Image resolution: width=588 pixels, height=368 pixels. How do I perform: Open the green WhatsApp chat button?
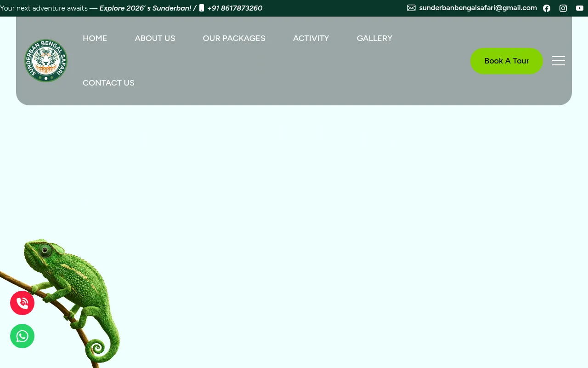(23, 336)
